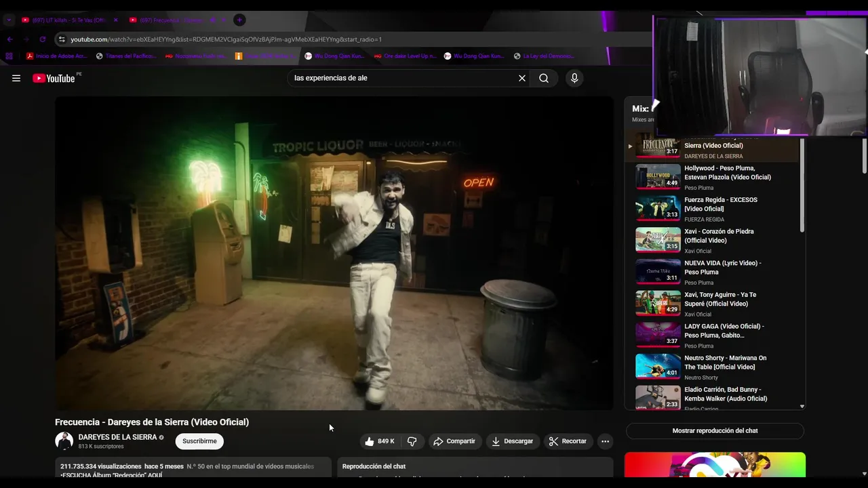Open a new browser tab with plus
Image resolution: width=868 pixels, height=488 pixels.
239,20
